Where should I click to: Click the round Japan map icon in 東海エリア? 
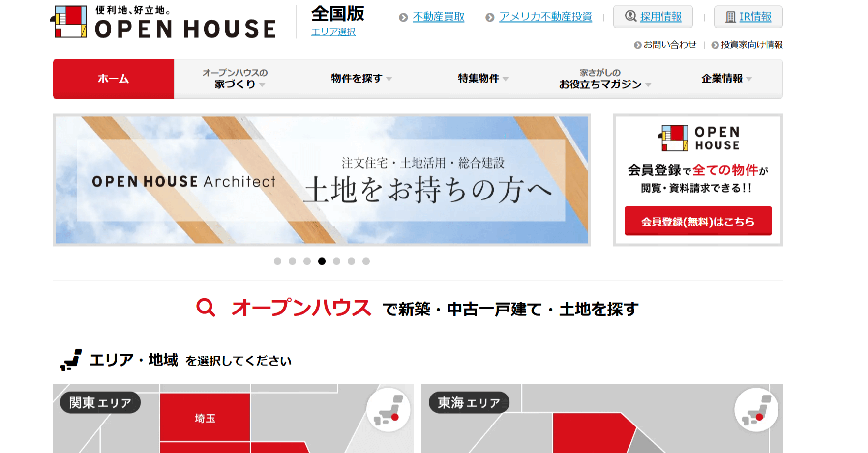click(x=756, y=410)
